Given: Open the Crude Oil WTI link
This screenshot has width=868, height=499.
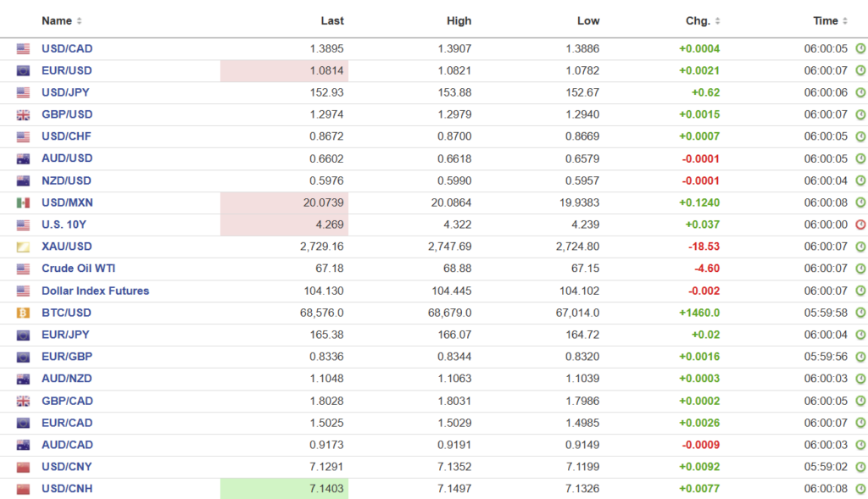Looking at the screenshot, I should (78, 269).
